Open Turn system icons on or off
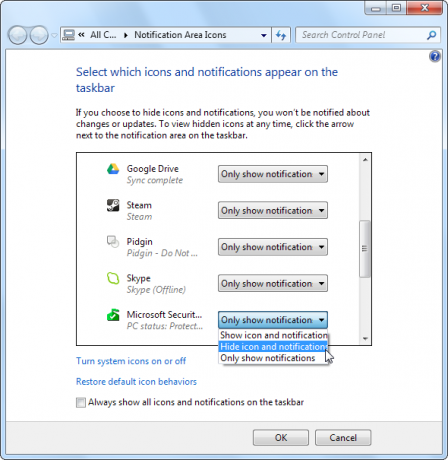This screenshot has height=460, width=448. click(x=131, y=361)
